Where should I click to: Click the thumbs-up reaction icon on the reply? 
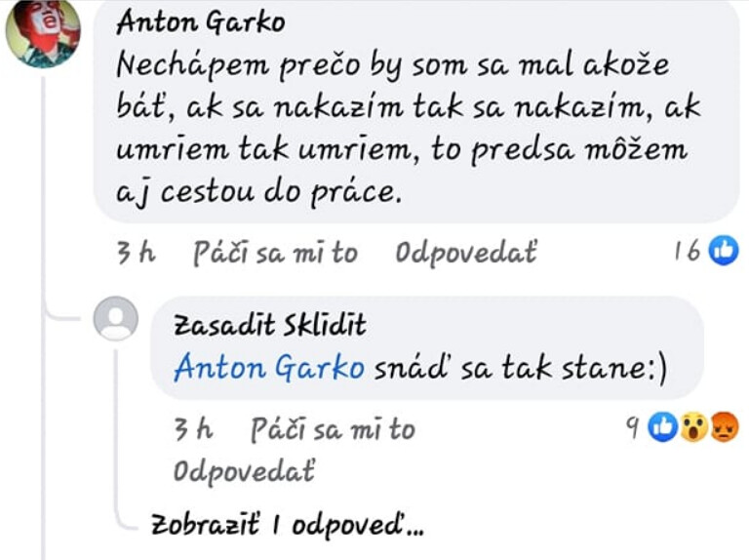(x=662, y=426)
